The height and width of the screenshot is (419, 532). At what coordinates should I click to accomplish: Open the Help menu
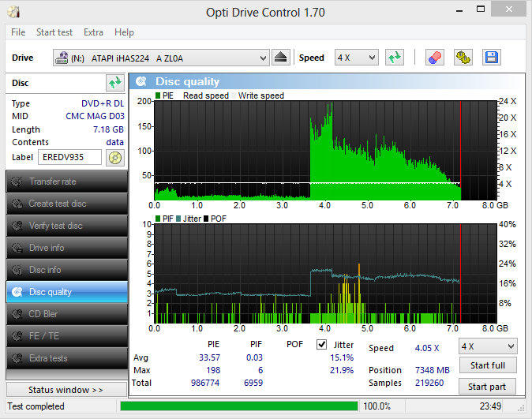point(124,32)
